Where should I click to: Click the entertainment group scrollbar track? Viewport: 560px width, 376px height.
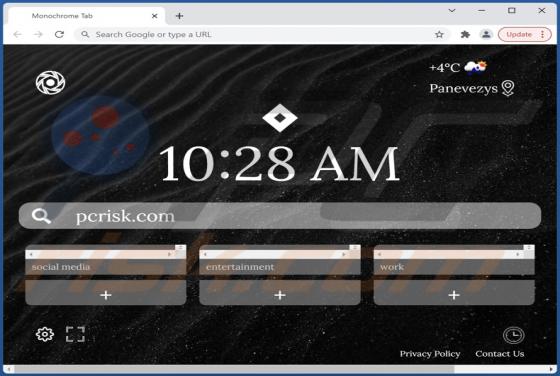274,254
